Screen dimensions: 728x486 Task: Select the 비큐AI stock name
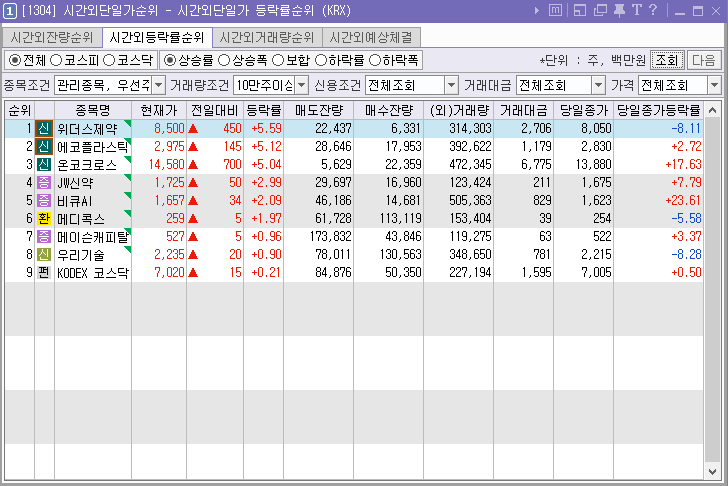[x=75, y=201]
